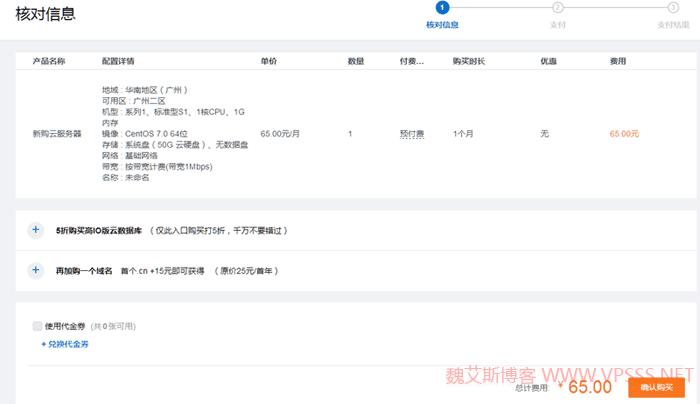Enable the 使用代金券 checkbox

click(x=37, y=326)
